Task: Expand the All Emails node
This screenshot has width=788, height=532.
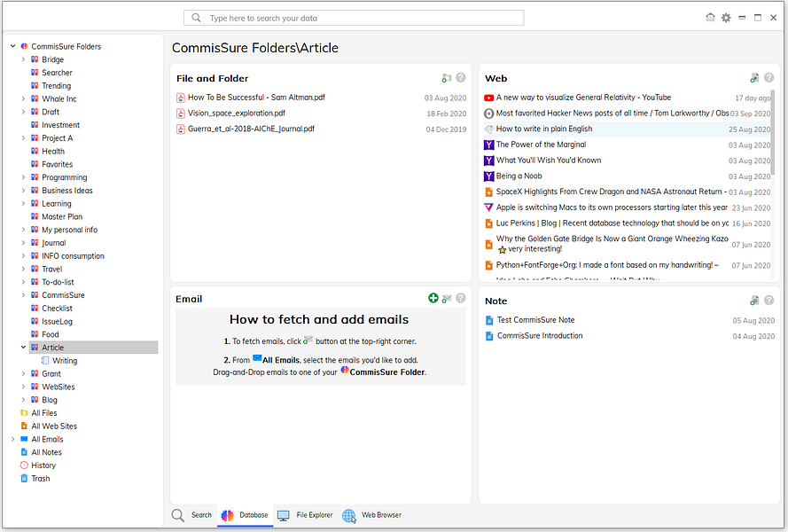Action: tap(13, 439)
